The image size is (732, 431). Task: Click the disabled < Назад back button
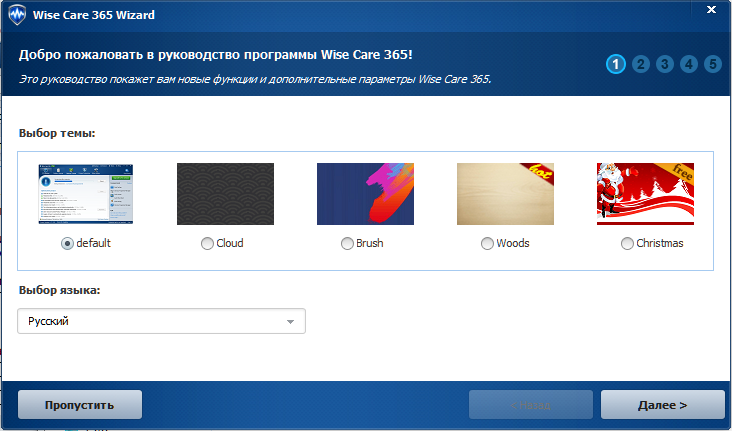coord(531,405)
